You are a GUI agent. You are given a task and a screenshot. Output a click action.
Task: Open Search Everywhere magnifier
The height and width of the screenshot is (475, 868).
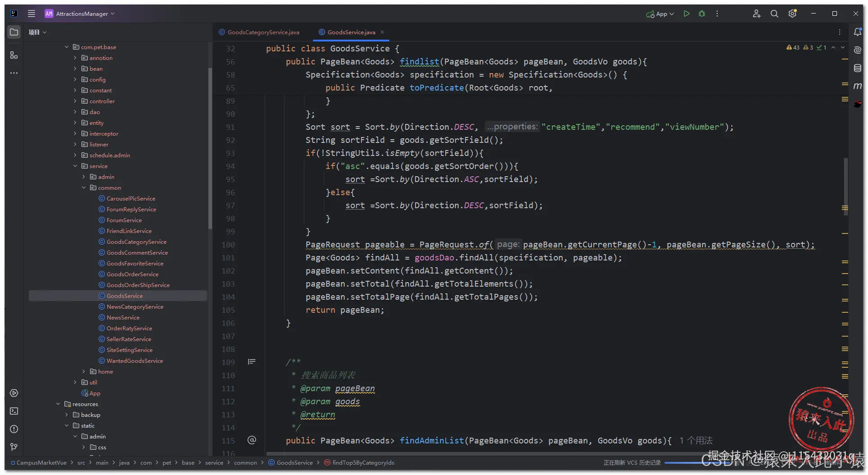[774, 14]
